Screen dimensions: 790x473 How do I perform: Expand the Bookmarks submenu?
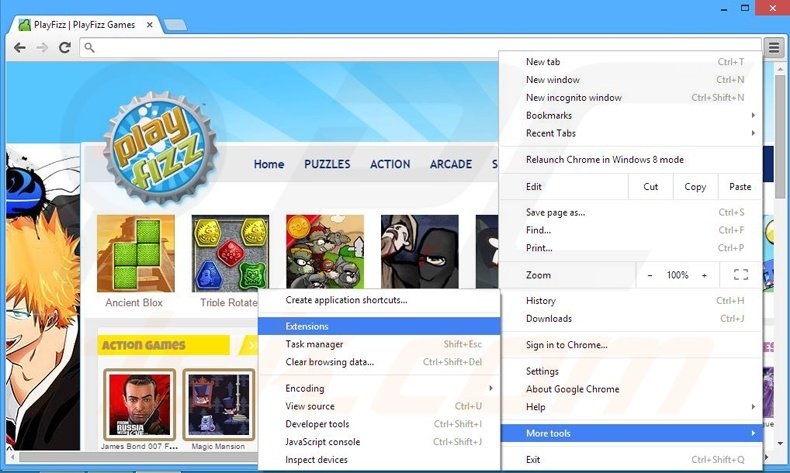631,115
